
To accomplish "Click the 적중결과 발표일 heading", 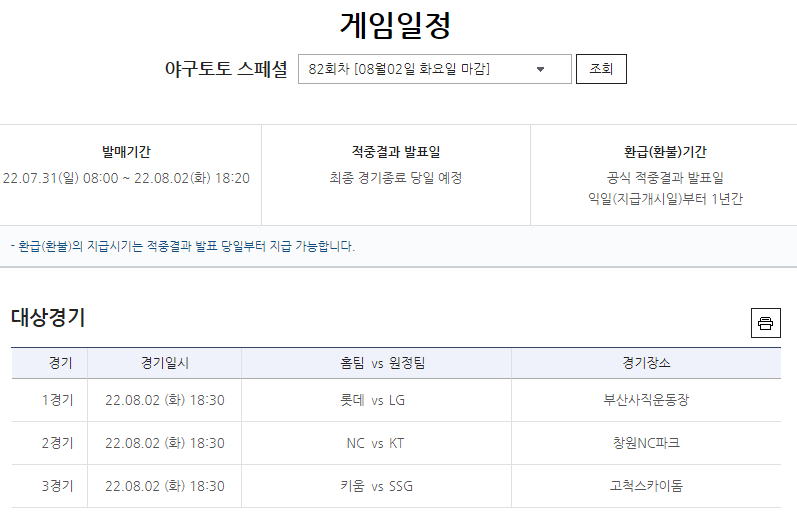I will [396, 152].
